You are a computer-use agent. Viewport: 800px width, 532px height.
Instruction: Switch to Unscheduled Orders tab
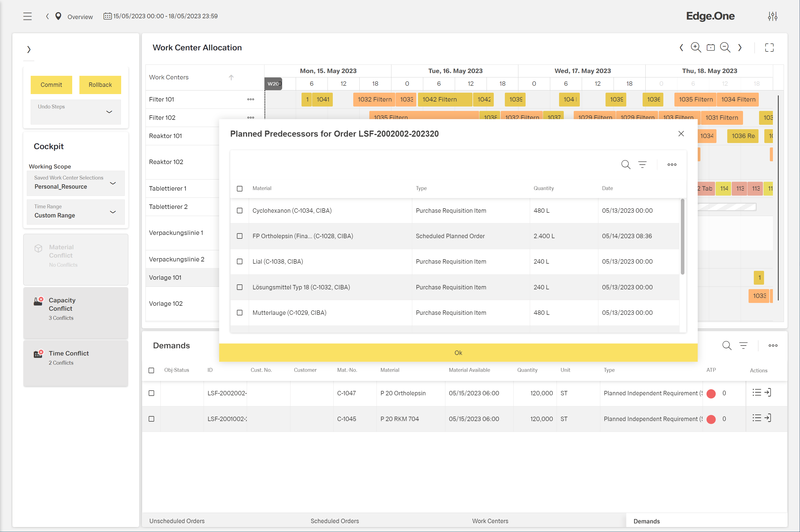177,521
